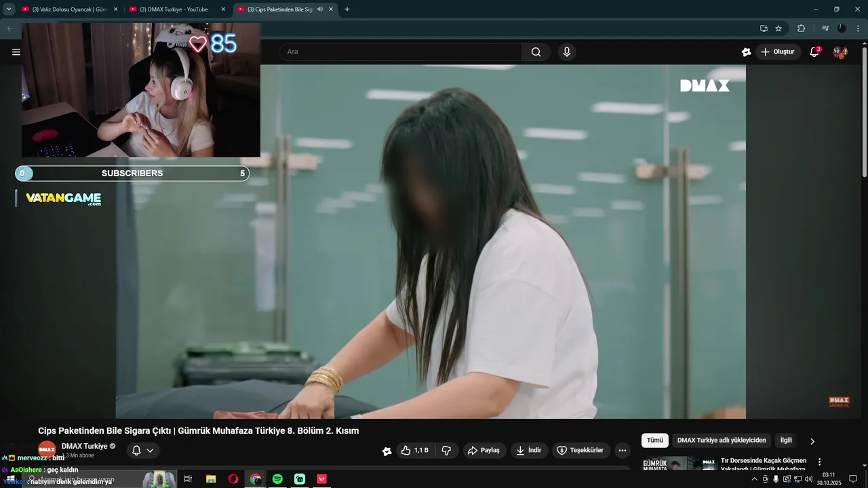Go back with the browser back arrow
This screenshot has height=488, width=868.
tap(9, 28)
